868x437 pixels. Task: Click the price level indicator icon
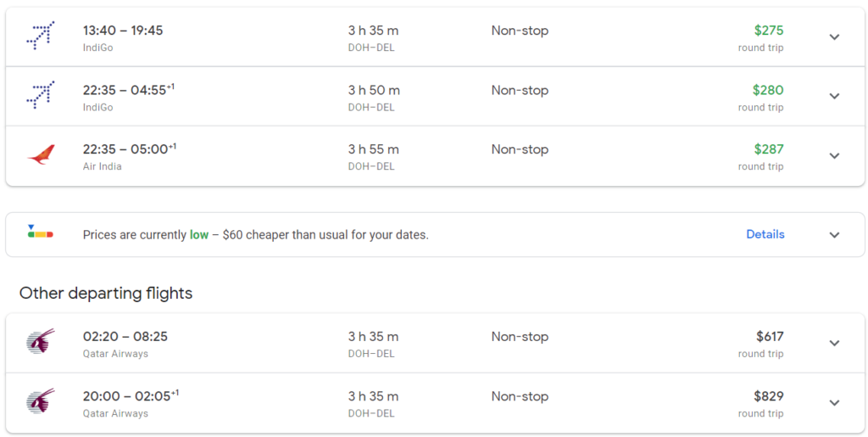point(40,232)
